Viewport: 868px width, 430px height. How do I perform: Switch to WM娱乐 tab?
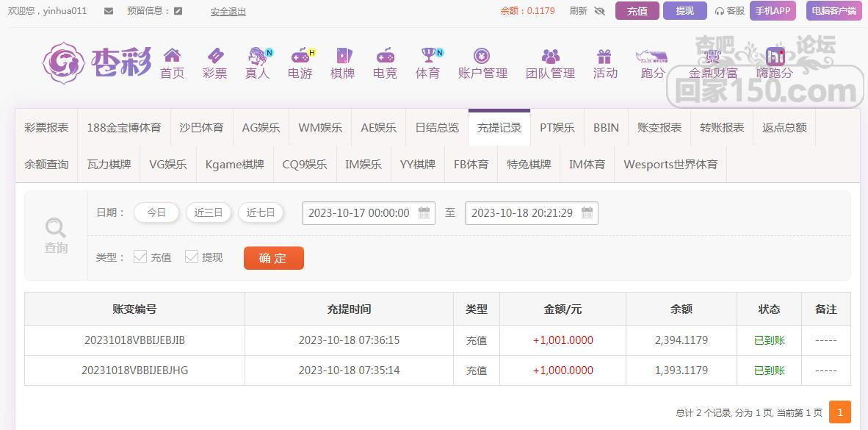pos(320,127)
